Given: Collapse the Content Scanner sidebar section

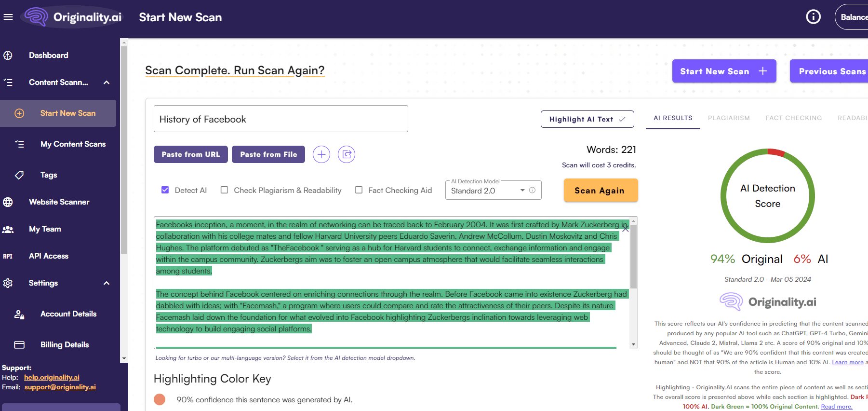Looking at the screenshot, I should (x=107, y=82).
